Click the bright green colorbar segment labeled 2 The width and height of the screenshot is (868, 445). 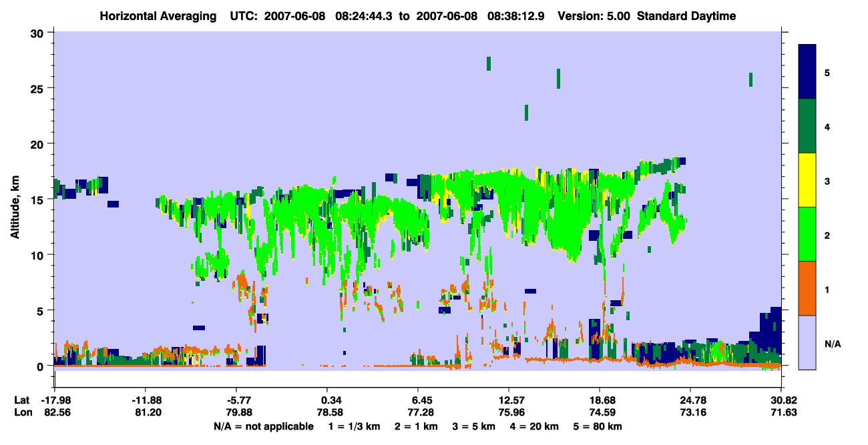pyautogui.click(x=807, y=234)
